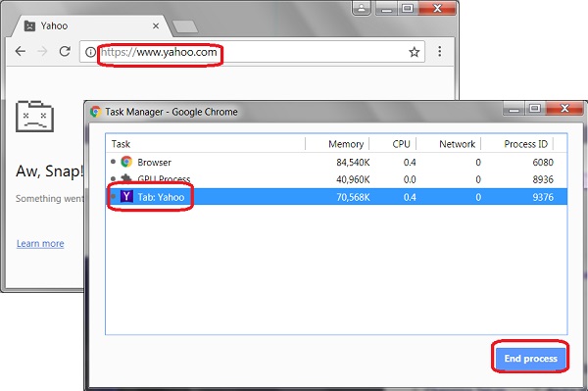Click the Yahoo tab's sad favicon
The width and height of the screenshot is (588, 391).
pos(29,25)
